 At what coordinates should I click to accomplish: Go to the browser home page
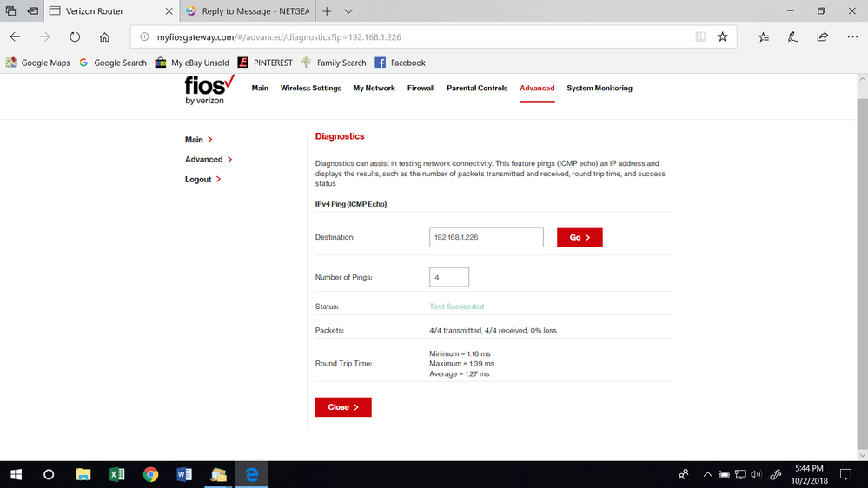(104, 37)
